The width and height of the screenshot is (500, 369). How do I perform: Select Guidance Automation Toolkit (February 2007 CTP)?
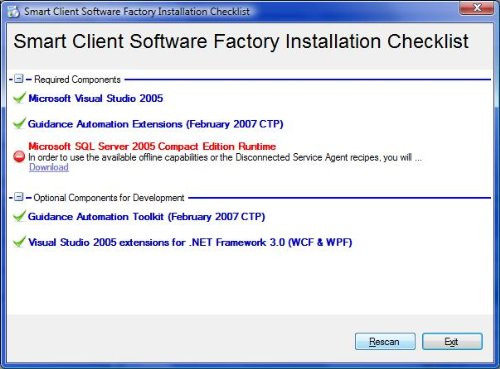(146, 217)
